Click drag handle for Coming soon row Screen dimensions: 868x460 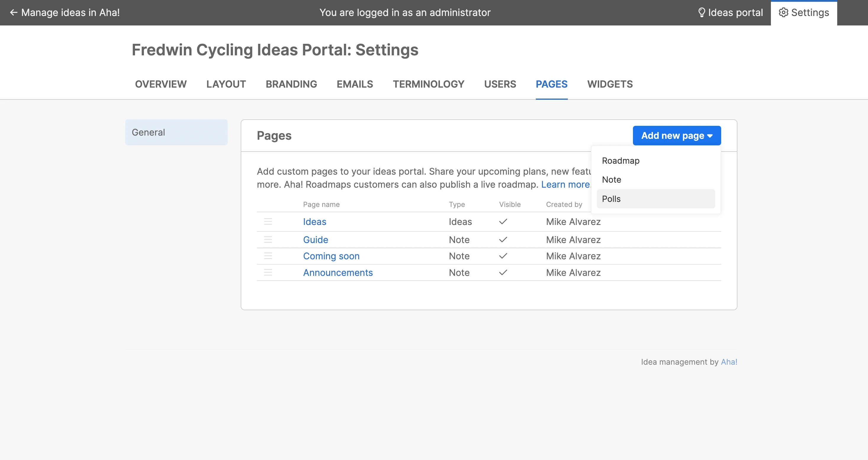coord(268,256)
